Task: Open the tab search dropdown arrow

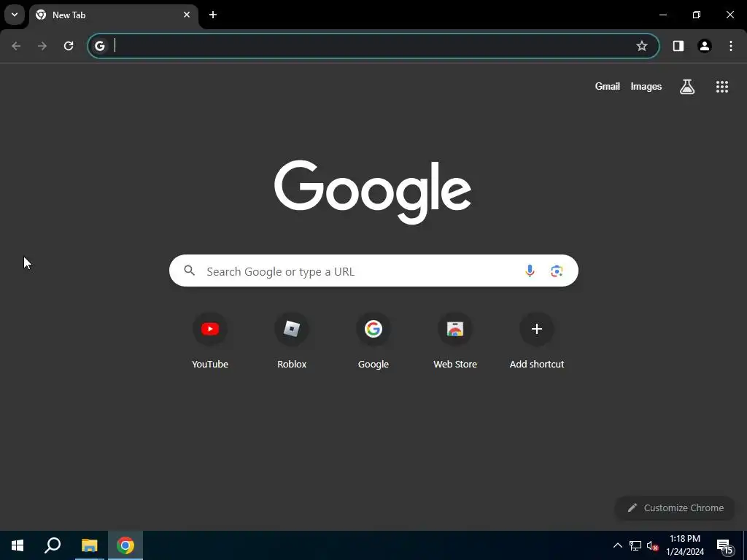Action: coord(15,15)
